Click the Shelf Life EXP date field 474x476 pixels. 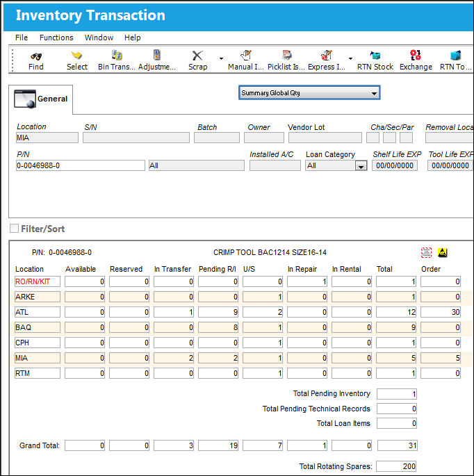[395, 165]
